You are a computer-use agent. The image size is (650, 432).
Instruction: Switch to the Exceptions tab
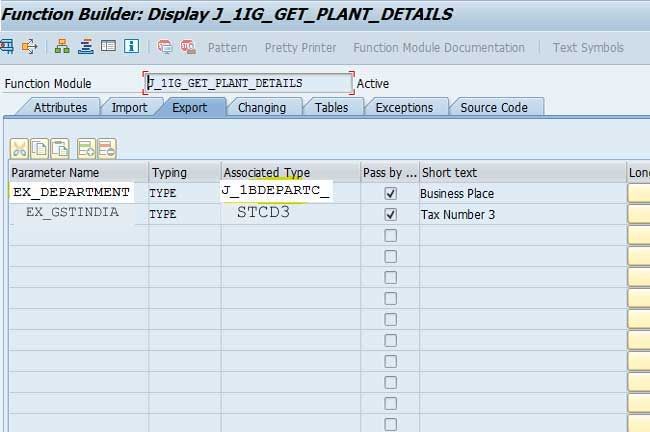tap(404, 107)
